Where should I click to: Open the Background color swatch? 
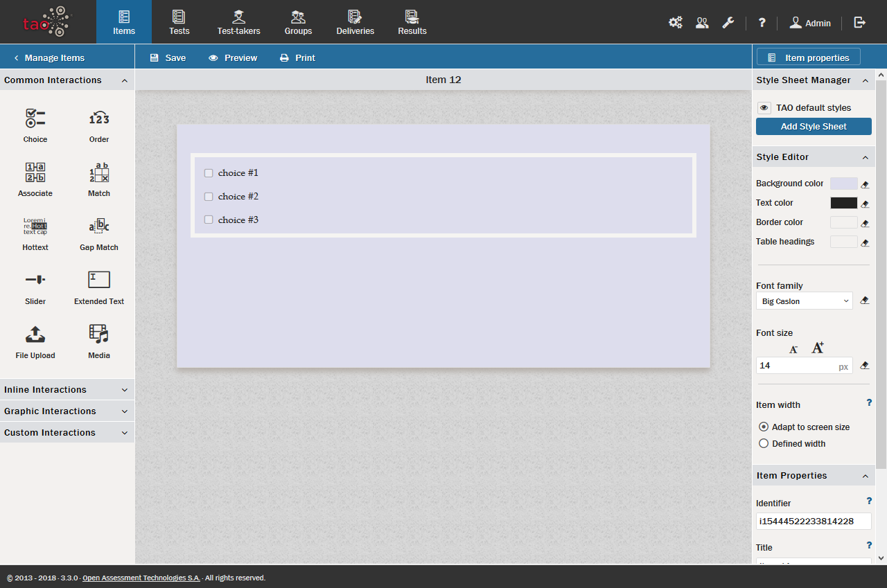point(843,184)
